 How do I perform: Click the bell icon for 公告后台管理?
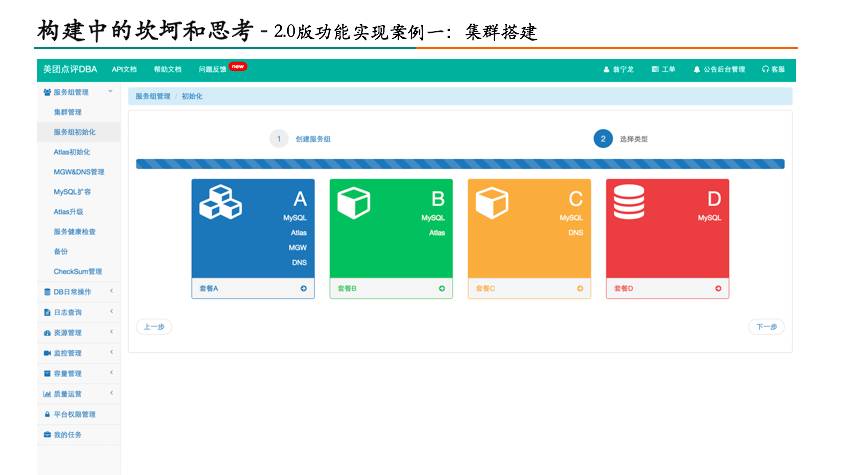click(697, 69)
